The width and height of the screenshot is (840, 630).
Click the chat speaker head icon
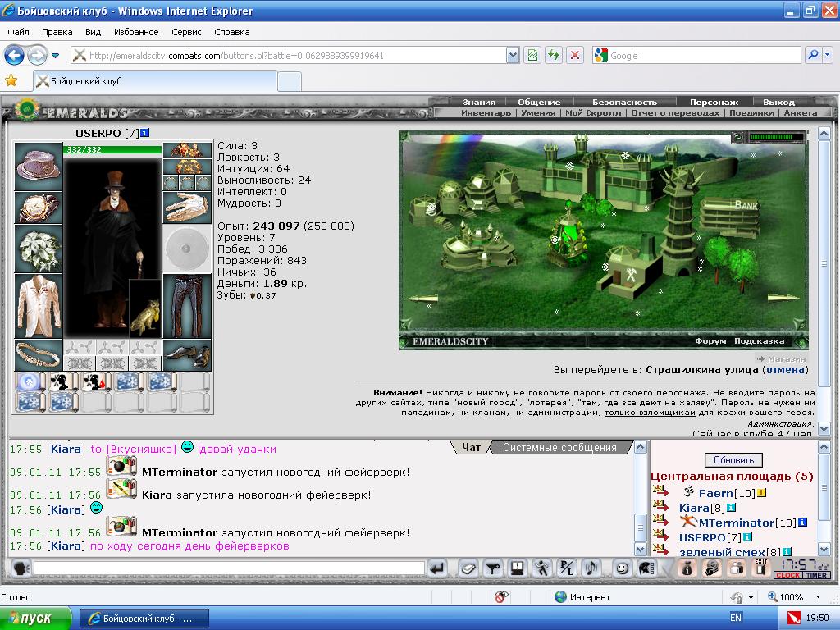(x=21, y=568)
